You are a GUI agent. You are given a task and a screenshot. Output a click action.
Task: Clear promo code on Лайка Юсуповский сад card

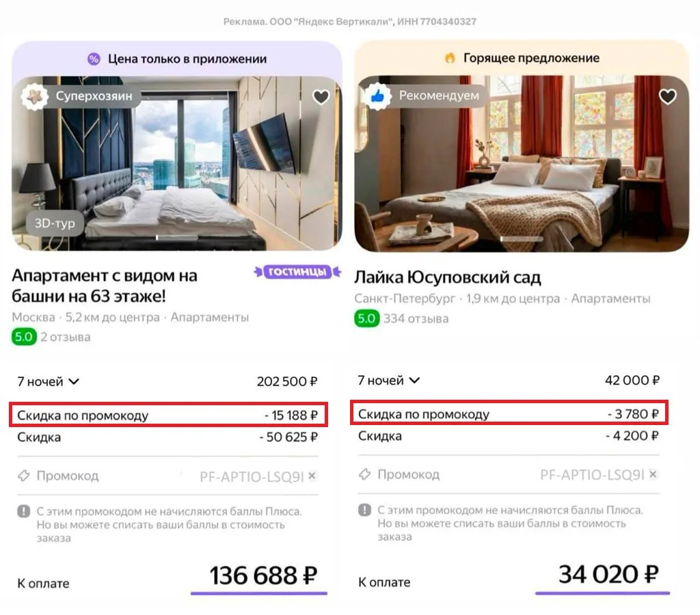click(653, 474)
